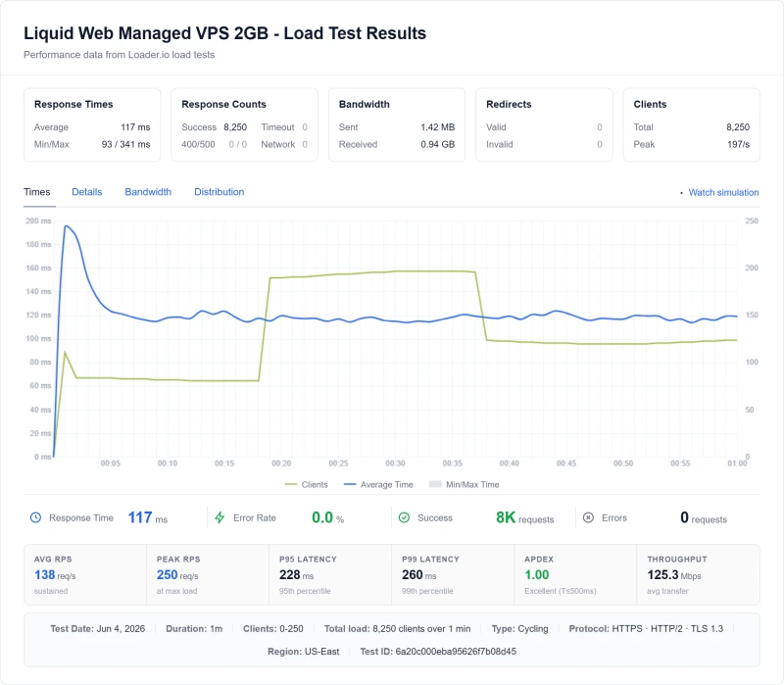This screenshot has height=685, width=784.
Task: Click the Received bandwidth '0.94 GB'
Action: pos(437,144)
